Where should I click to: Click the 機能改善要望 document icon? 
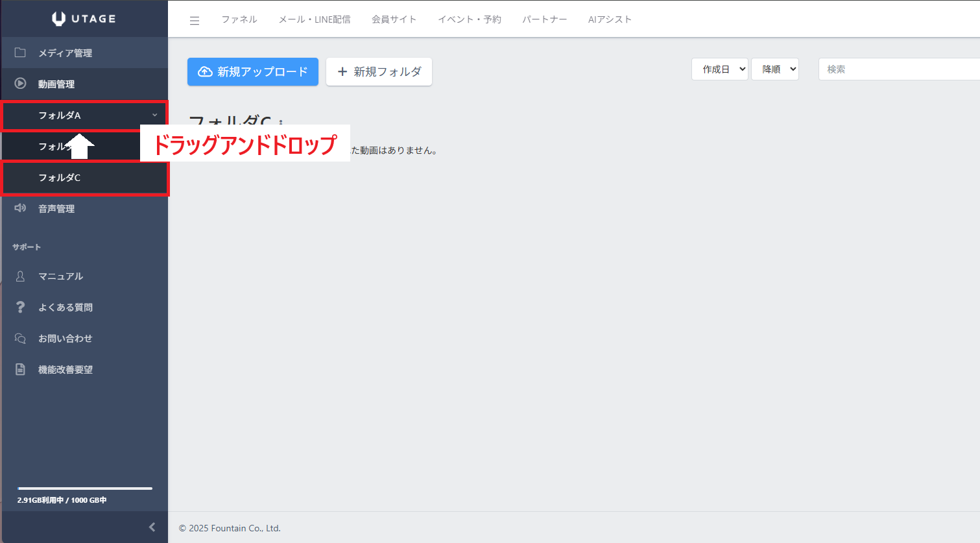pos(20,369)
